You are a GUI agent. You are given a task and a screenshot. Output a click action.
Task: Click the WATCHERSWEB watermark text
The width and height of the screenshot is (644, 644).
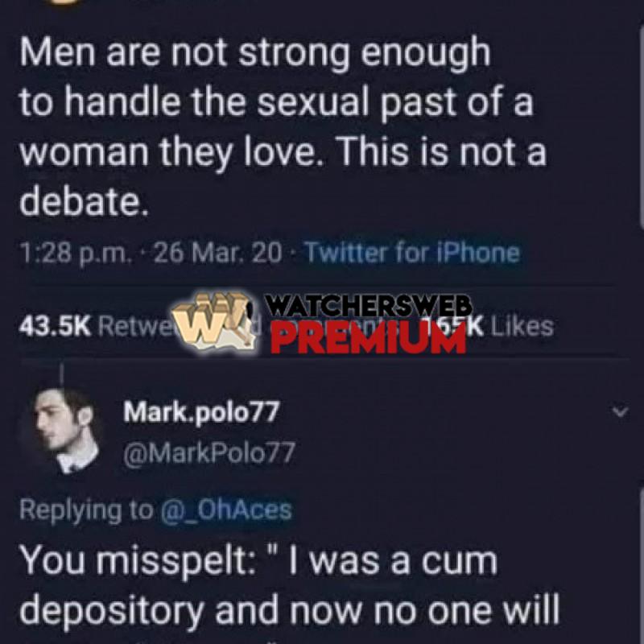(x=368, y=307)
